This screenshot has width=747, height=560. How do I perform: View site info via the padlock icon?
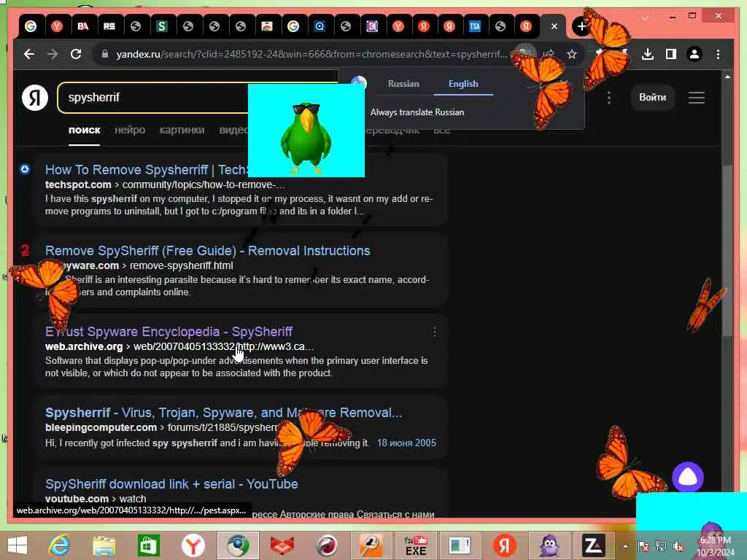click(x=105, y=54)
